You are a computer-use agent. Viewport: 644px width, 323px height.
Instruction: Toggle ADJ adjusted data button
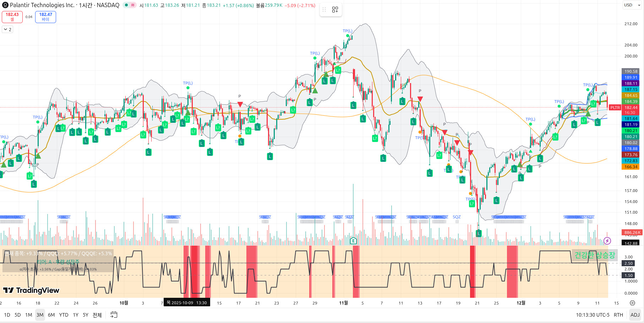pos(635,315)
